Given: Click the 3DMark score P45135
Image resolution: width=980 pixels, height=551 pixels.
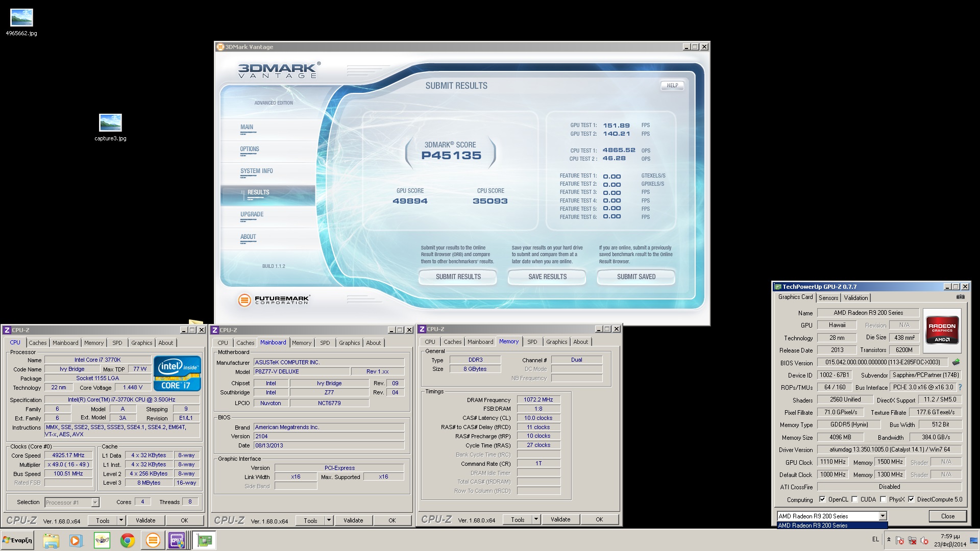Looking at the screenshot, I should [x=451, y=156].
